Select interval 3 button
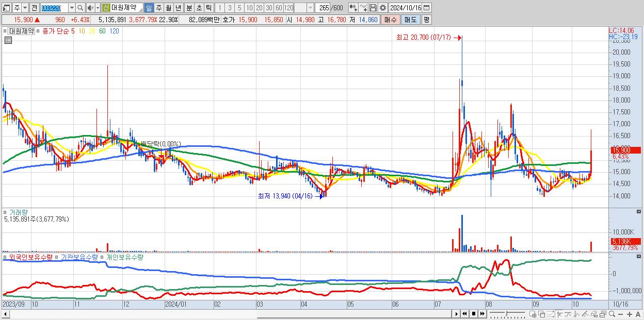Viewport: 644px width, 320px height. coord(230,8)
